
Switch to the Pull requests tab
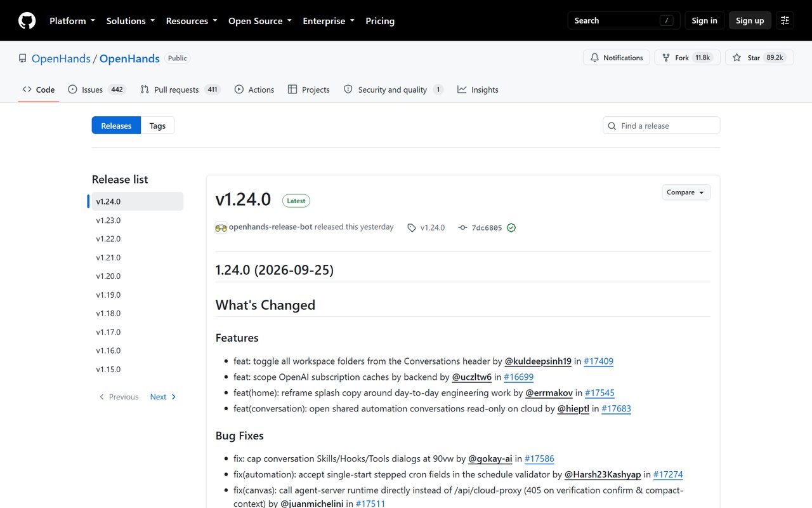(x=180, y=90)
